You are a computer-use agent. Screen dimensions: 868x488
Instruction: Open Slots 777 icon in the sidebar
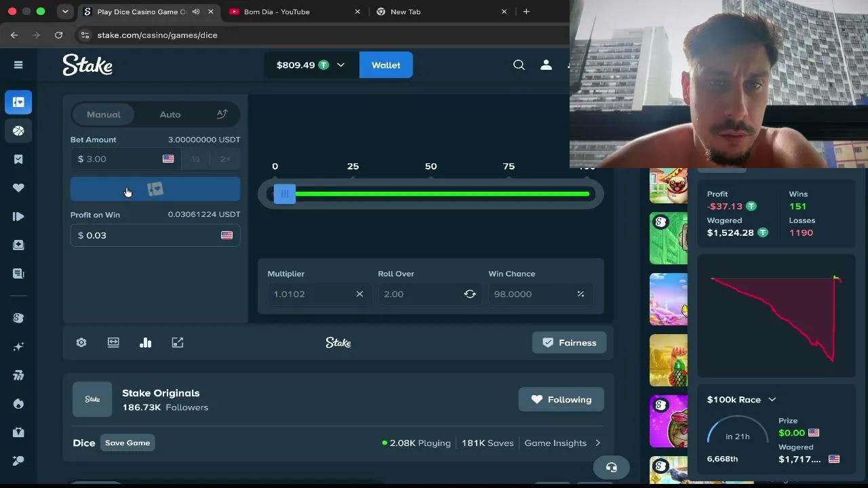click(x=18, y=375)
